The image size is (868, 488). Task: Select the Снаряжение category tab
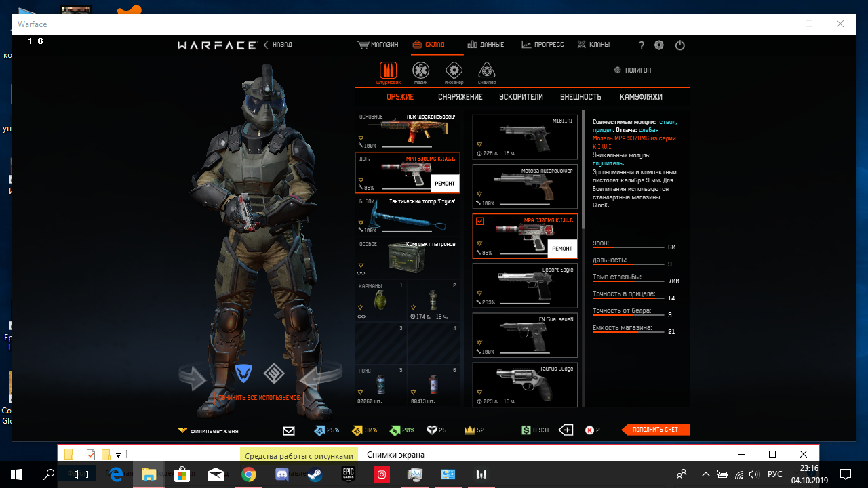point(460,97)
